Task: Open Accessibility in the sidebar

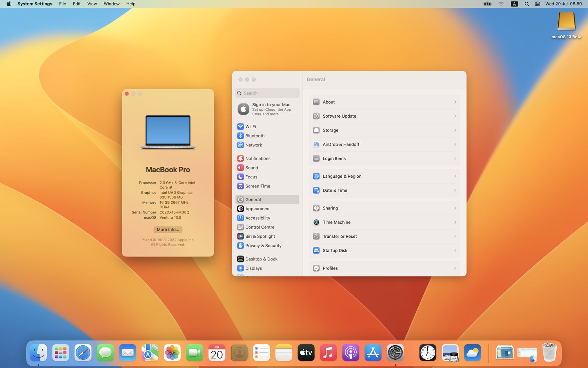Action: coord(267,218)
